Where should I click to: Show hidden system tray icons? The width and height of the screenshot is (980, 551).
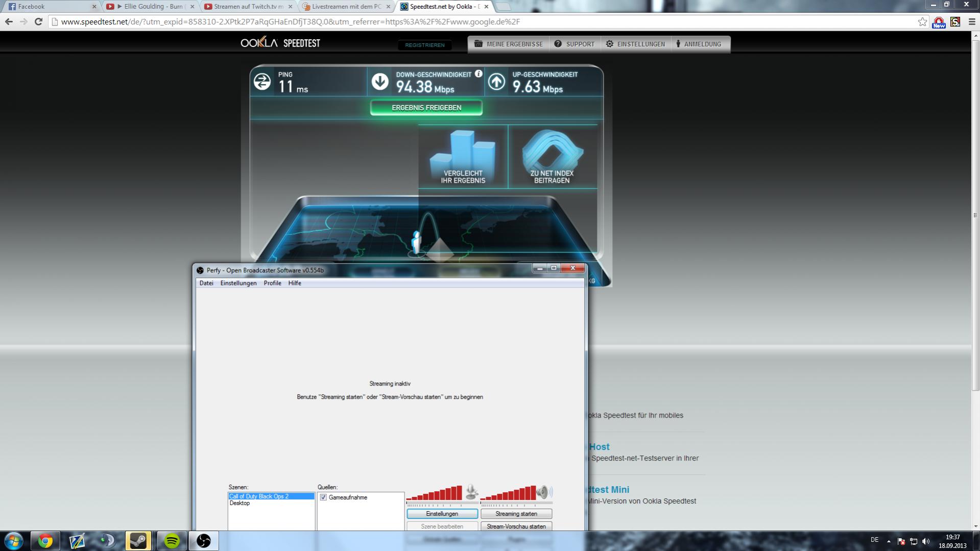[x=889, y=541]
